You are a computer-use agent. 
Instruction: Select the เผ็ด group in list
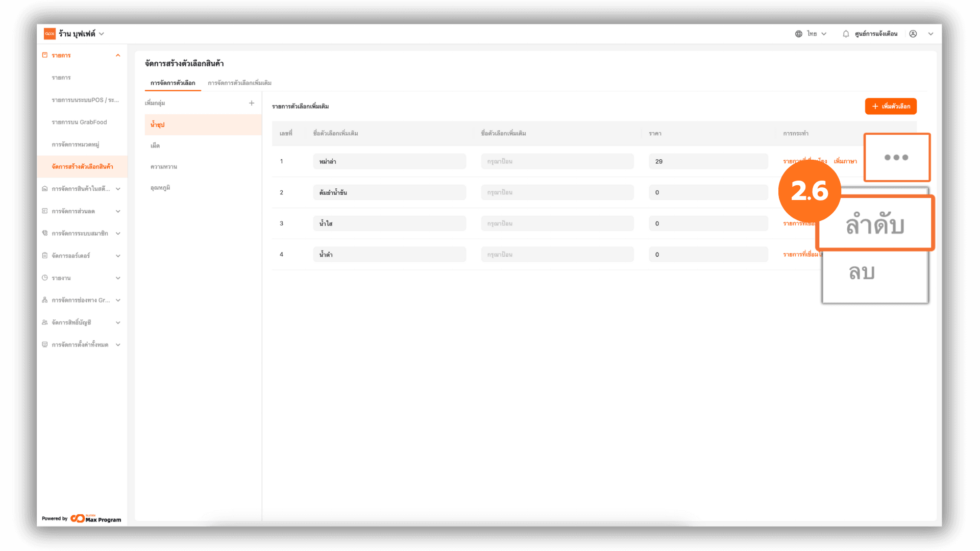pyautogui.click(x=155, y=146)
